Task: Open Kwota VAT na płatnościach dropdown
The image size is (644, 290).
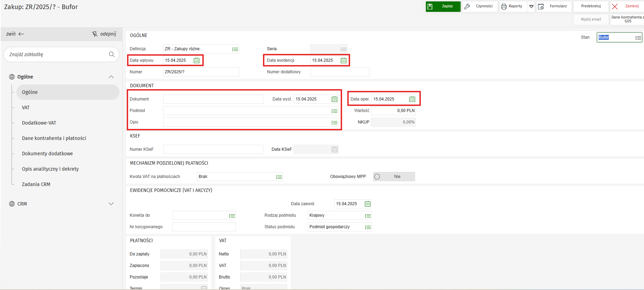Action: pos(279,177)
